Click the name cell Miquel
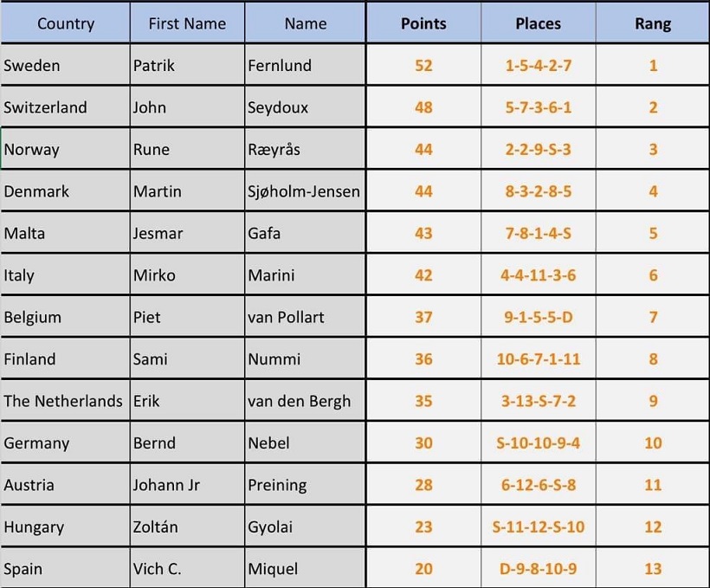 (x=305, y=568)
